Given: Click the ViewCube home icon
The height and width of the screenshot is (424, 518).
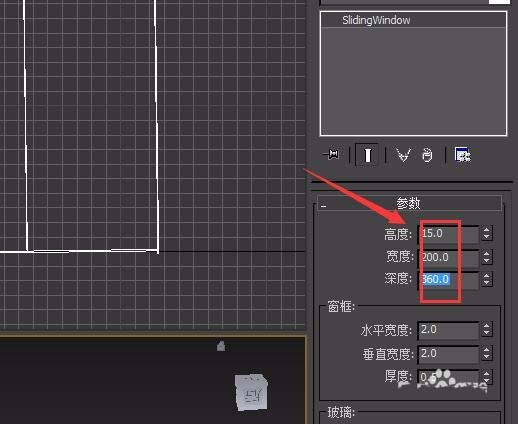Looking at the screenshot, I should coord(221,346).
